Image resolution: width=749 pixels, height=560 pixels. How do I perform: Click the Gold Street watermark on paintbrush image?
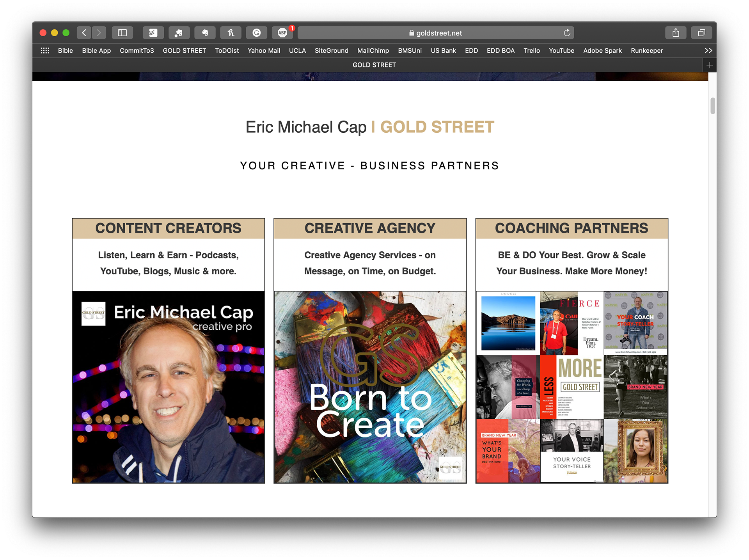point(450,468)
